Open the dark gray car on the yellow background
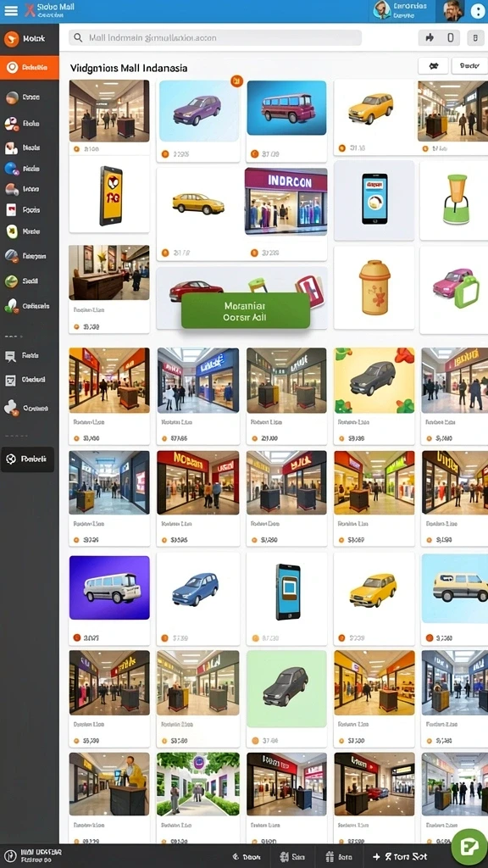This screenshot has width=488, height=868. (x=374, y=381)
